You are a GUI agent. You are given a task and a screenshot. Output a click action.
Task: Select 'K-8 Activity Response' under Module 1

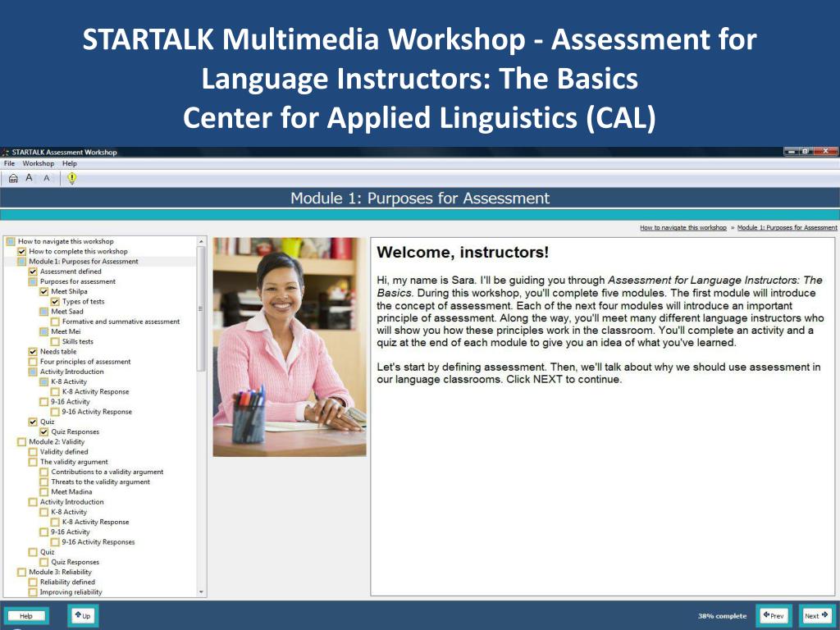pos(95,391)
